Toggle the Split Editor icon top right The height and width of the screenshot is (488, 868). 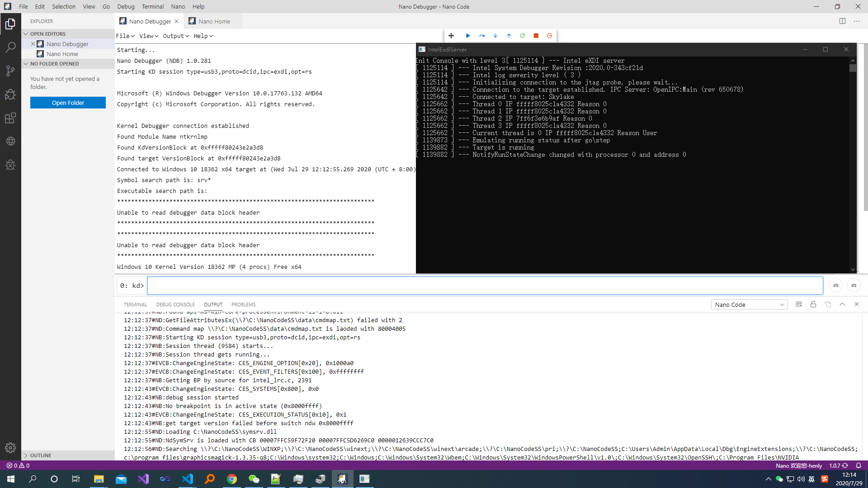click(x=843, y=21)
